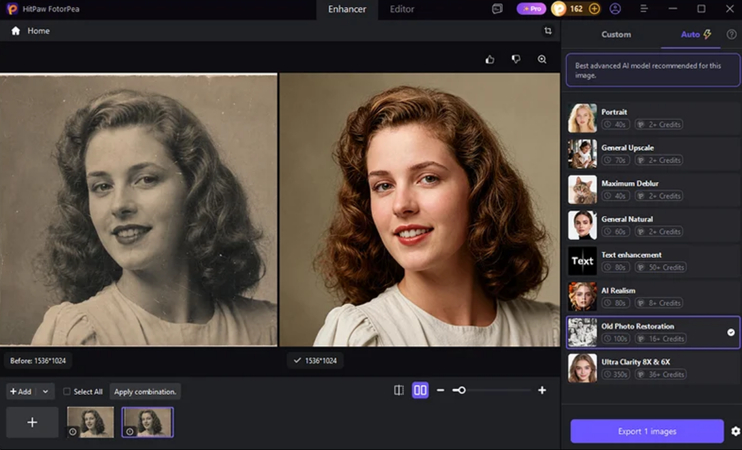Click Portrait 2+ Credits badge
This screenshot has height=450, width=742.
659,124
